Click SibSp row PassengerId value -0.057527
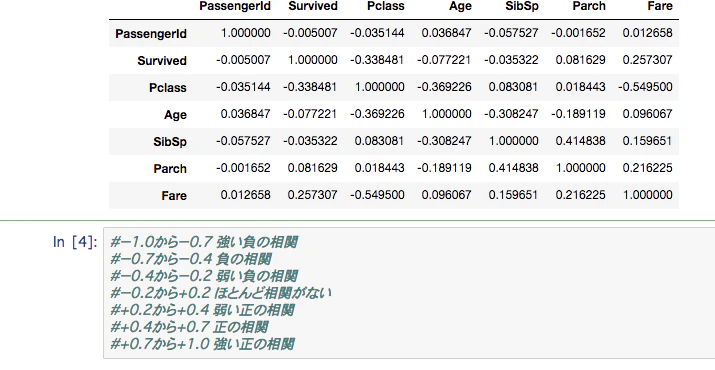The image size is (715, 370). (x=243, y=141)
